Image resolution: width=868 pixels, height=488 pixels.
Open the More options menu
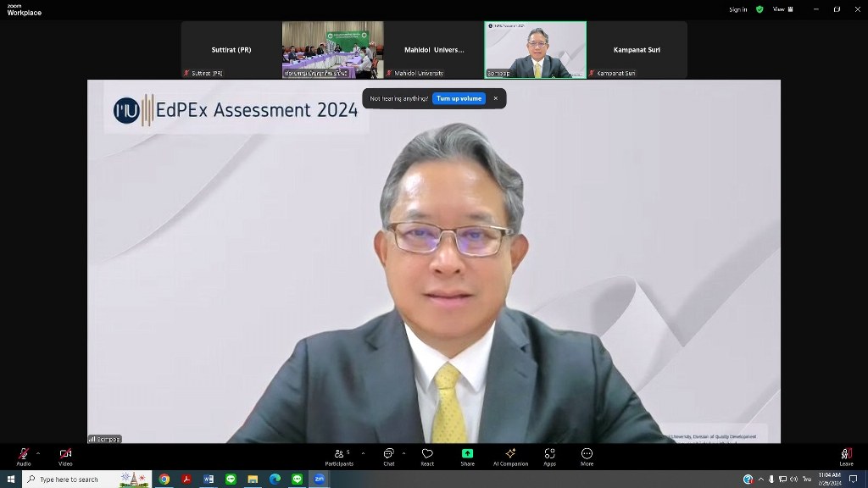(x=587, y=457)
